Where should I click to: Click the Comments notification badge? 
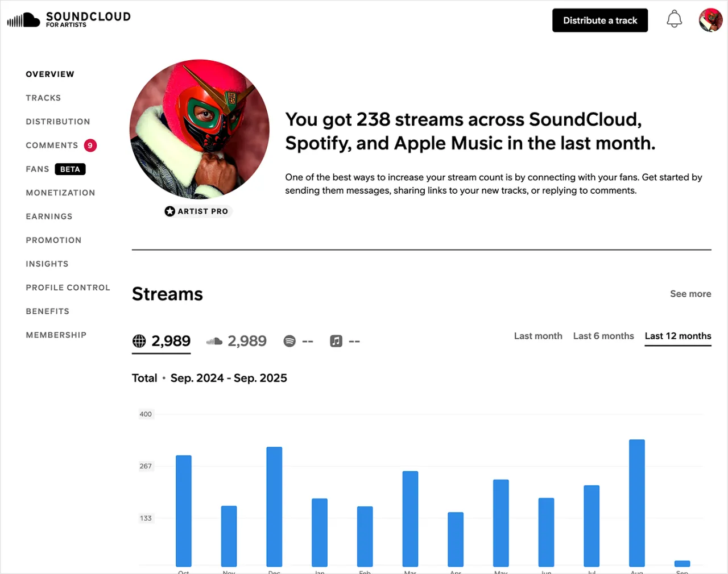90,145
